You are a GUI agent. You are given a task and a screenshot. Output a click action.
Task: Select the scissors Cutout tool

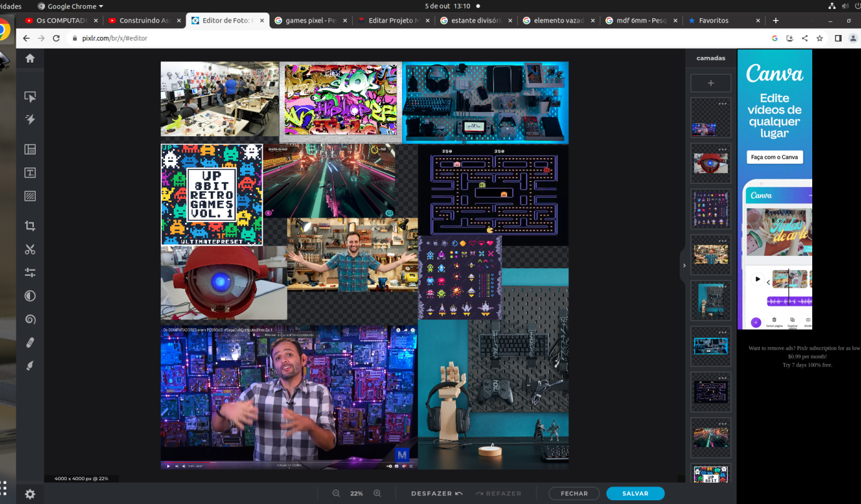(x=30, y=249)
